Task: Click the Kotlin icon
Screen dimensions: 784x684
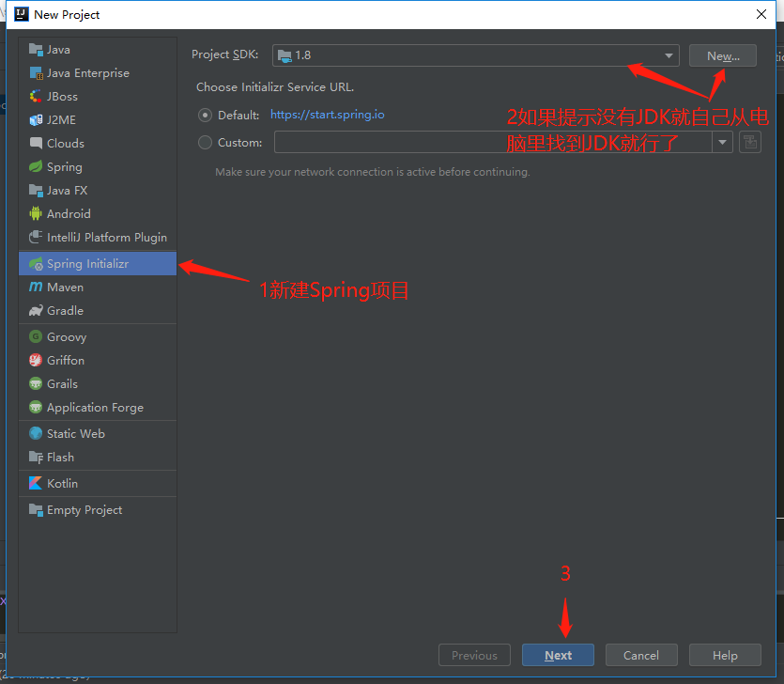Action: (36, 483)
